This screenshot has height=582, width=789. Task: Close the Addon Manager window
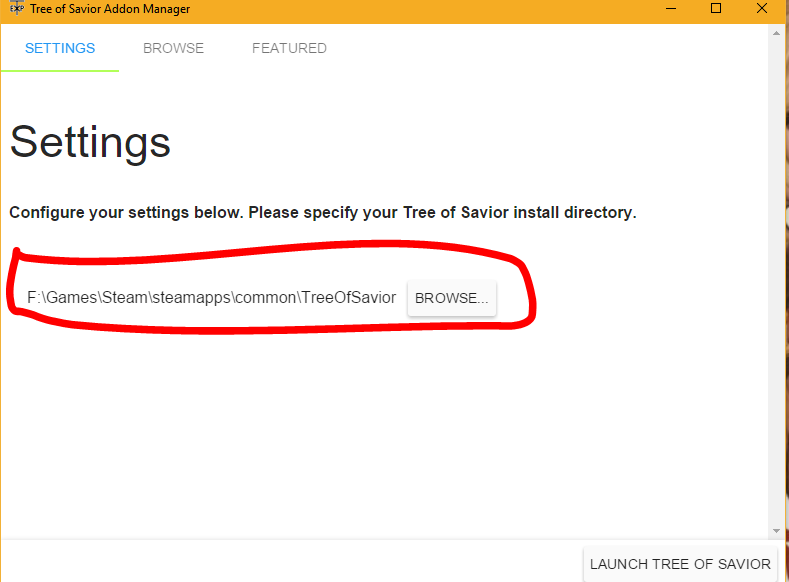pyautogui.click(x=763, y=9)
